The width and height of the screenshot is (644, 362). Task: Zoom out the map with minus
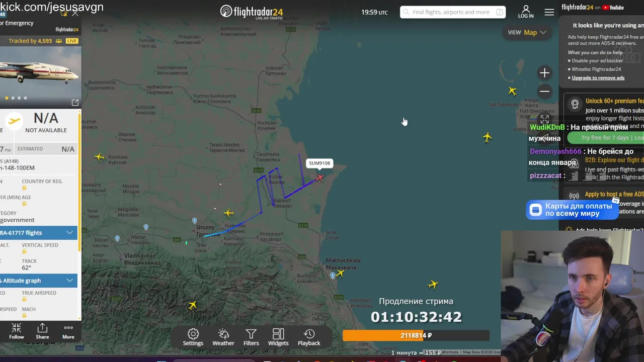[x=544, y=91]
